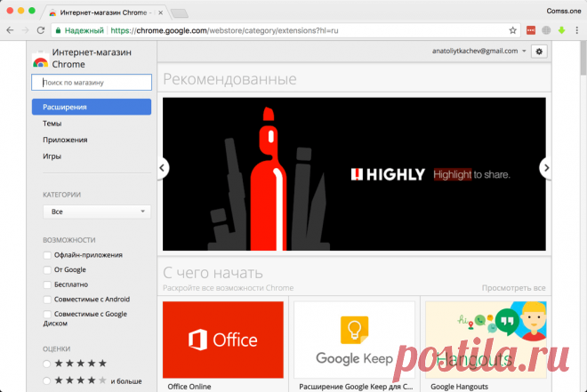Bookmark this page with the star icon
The image size is (587, 392).
coord(512,30)
